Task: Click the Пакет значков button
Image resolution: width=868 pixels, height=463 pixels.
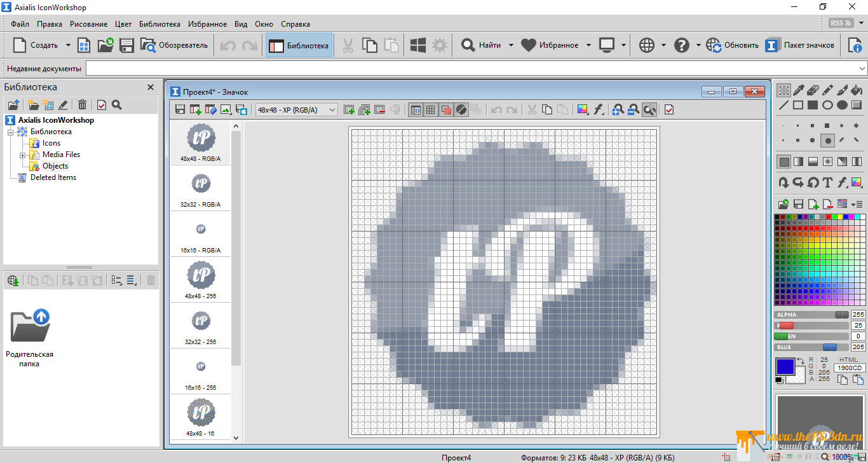Action: point(800,45)
